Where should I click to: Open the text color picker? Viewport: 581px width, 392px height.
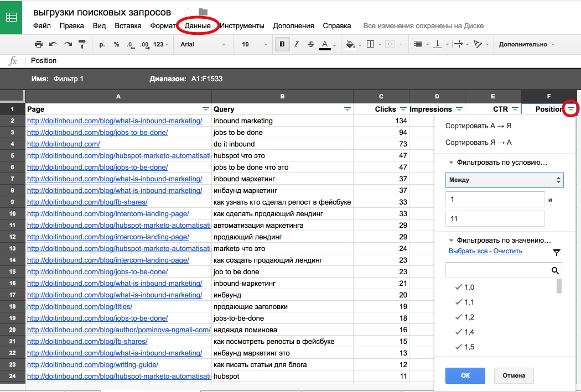[x=325, y=45]
